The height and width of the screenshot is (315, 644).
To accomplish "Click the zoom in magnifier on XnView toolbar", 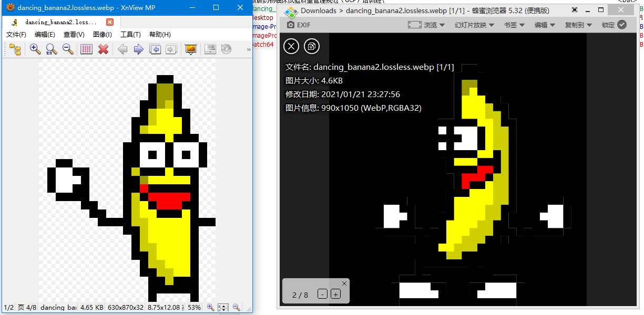I will tap(35, 49).
